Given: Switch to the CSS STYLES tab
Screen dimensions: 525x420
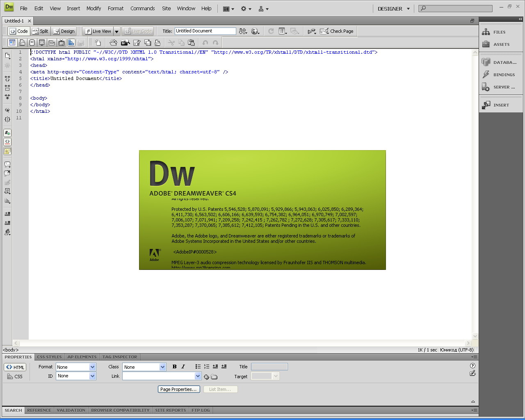Looking at the screenshot, I should tap(49, 357).
